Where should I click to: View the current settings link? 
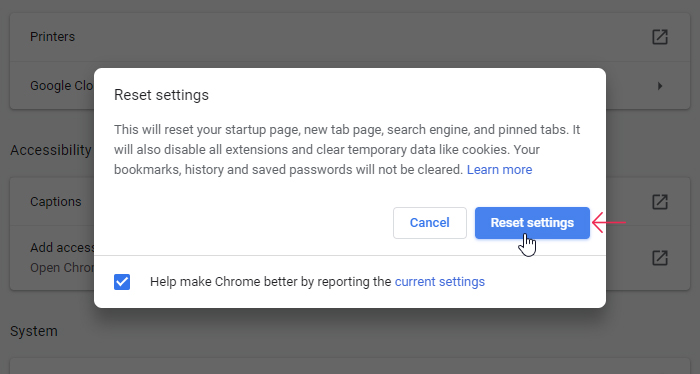[x=440, y=282]
